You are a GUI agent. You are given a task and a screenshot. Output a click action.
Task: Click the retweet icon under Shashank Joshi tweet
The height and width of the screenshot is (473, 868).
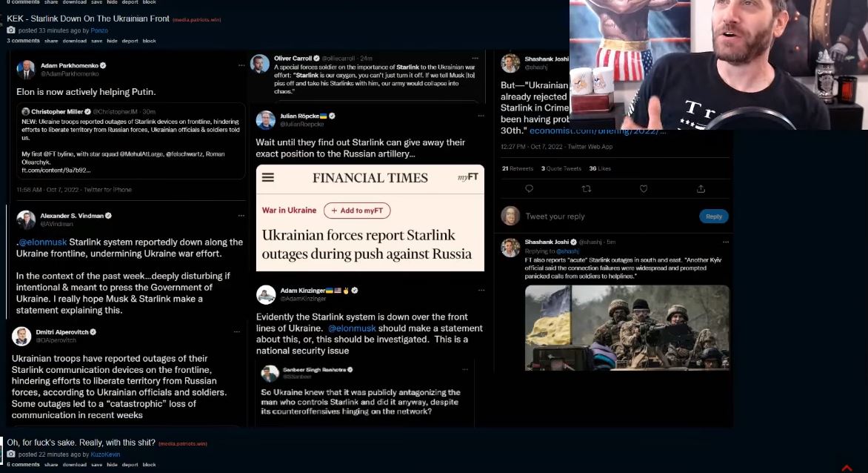pos(587,189)
